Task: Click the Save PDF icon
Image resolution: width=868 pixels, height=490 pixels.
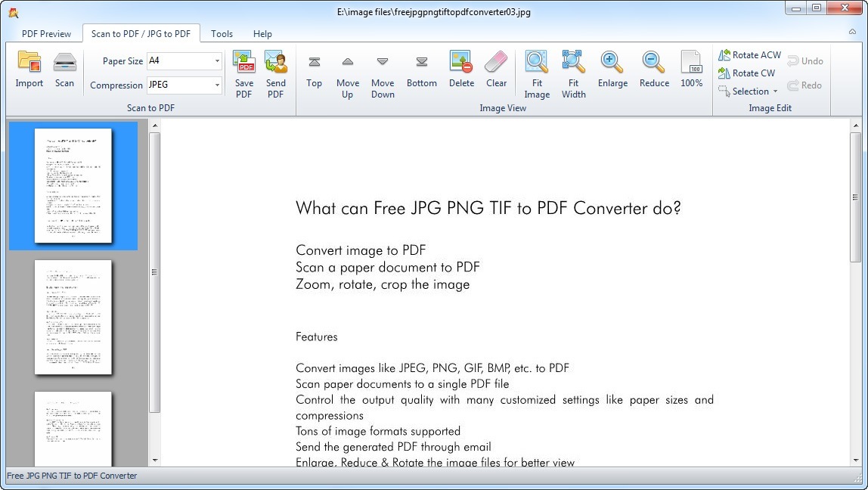Action: point(243,72)
